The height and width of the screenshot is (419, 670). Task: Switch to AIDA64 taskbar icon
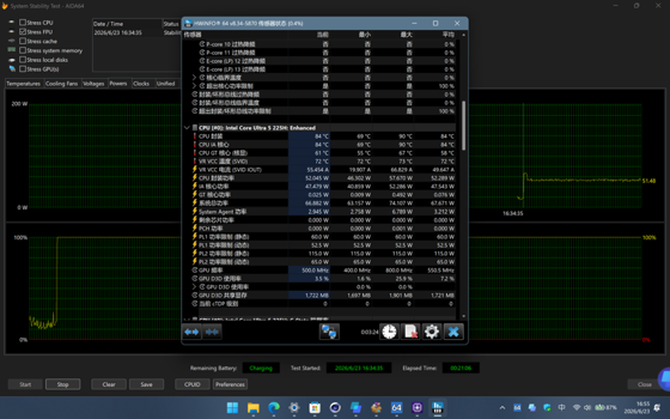(x=397, y=408)
